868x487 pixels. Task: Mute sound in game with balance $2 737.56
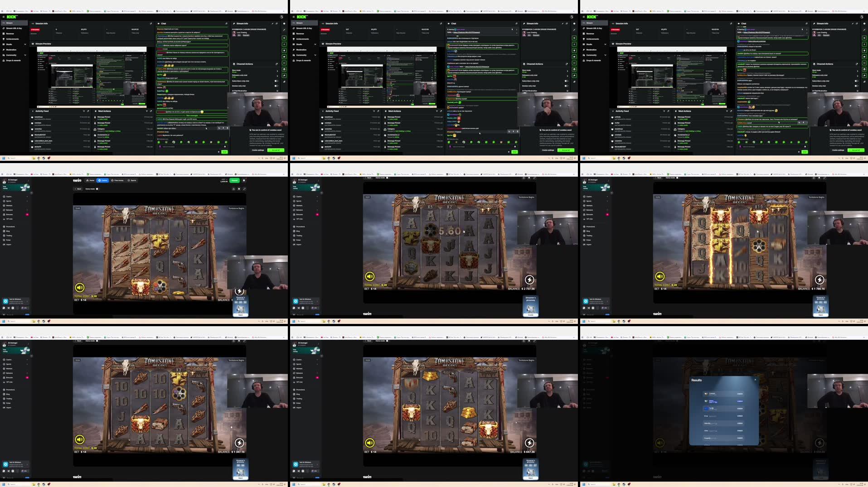click(370, 276)
